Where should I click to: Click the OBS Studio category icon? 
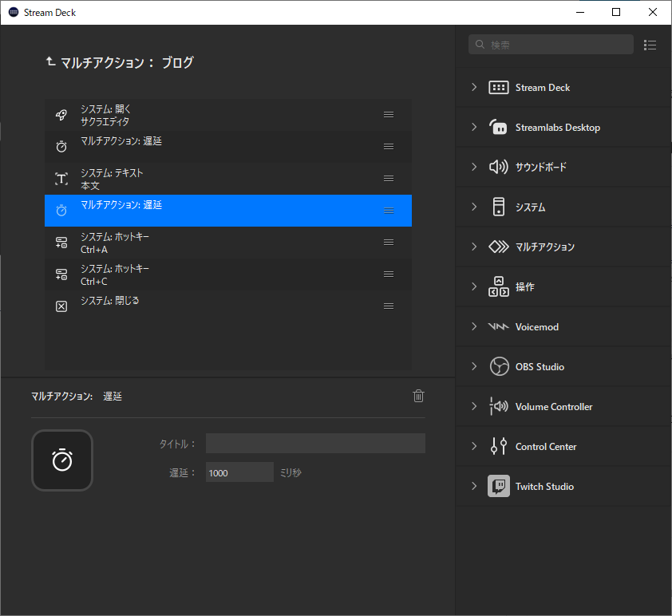click(x=500, y=366)
